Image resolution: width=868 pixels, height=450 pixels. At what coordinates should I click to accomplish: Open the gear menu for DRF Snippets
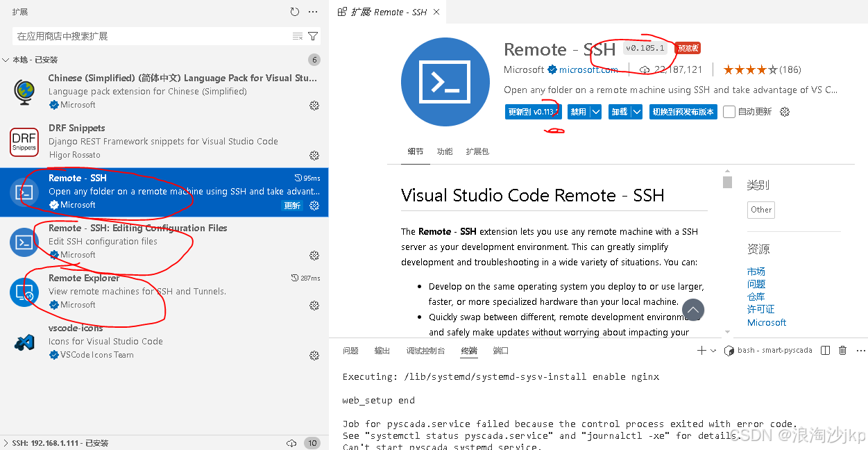point(314,156)
